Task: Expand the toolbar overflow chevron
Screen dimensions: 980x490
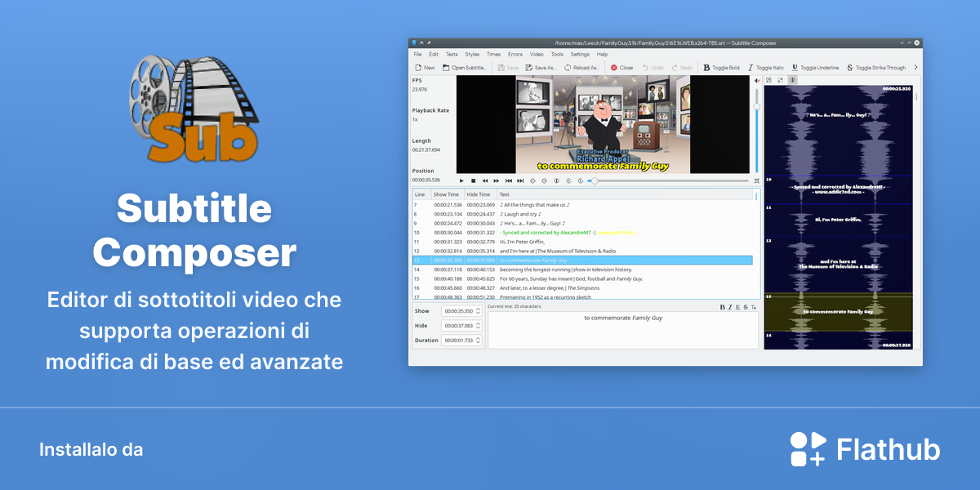Action: point(915,68)
